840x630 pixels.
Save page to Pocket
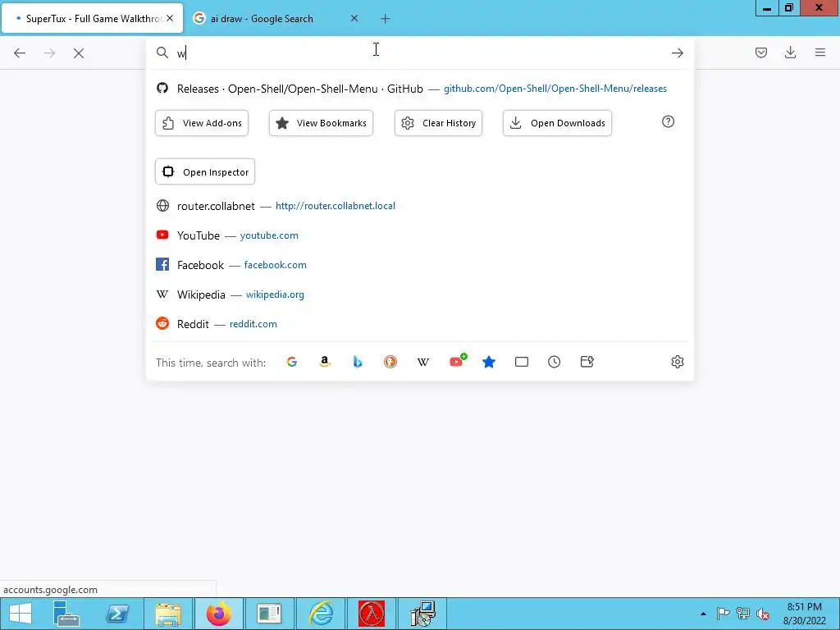click(760, 52)
